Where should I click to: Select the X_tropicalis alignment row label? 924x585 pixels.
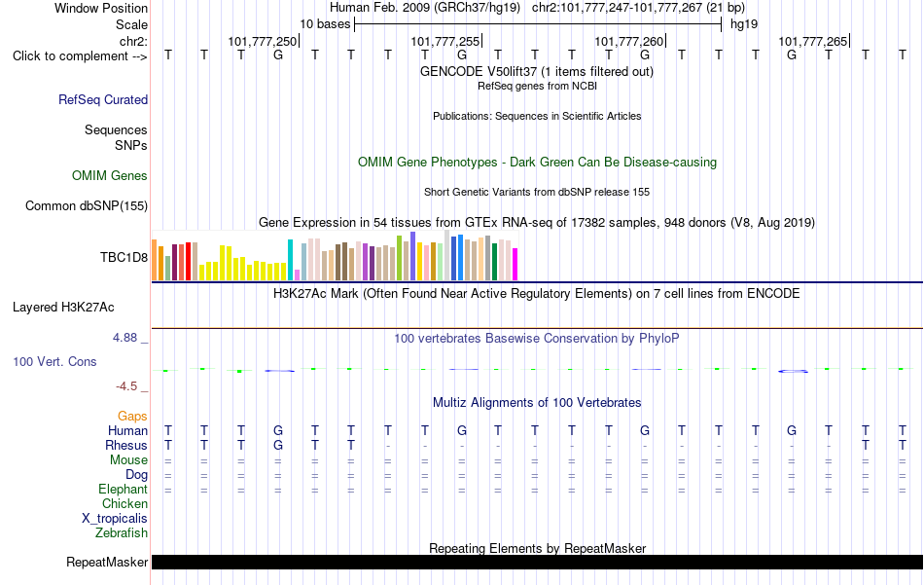tap(115, 519)
